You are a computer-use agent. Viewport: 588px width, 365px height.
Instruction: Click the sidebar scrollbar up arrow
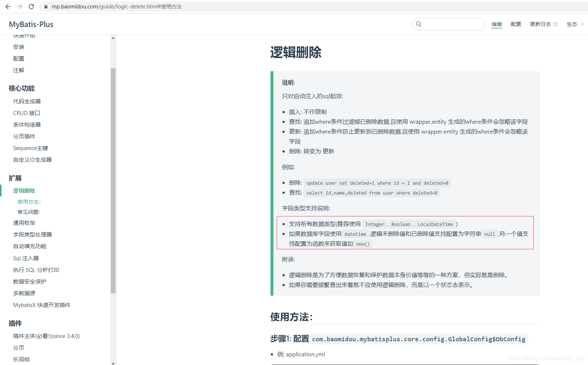coord(113,38)
